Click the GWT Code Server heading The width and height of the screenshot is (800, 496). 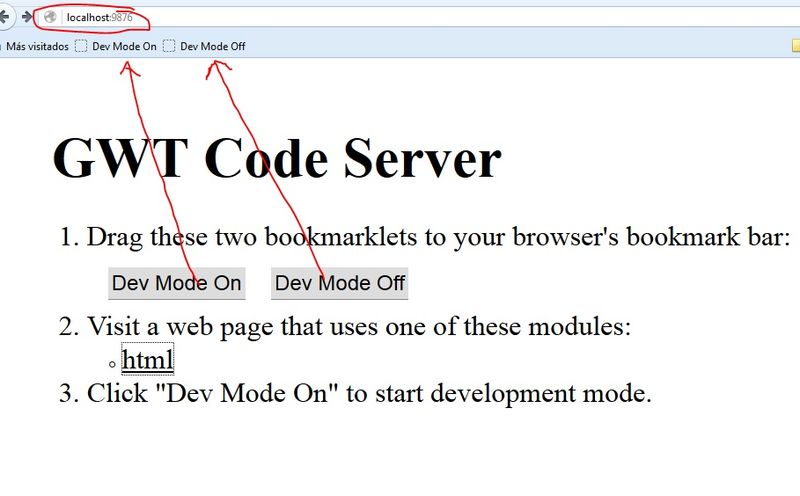coord(277,159)
